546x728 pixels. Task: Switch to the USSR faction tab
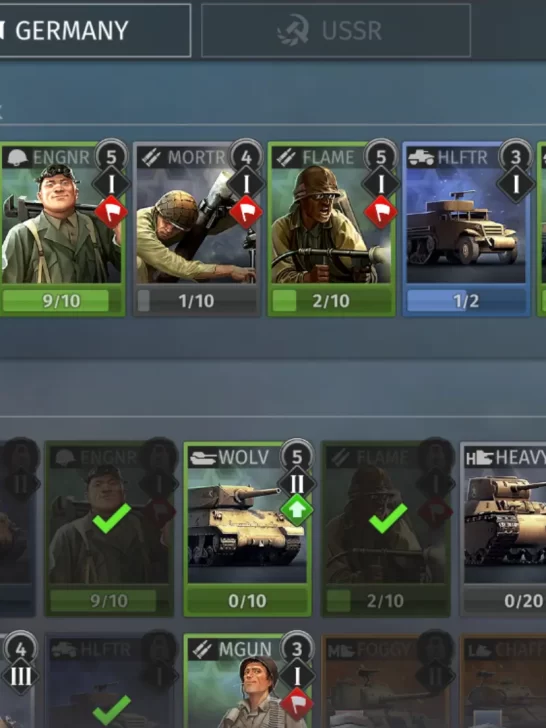click(x=336, y=31)
